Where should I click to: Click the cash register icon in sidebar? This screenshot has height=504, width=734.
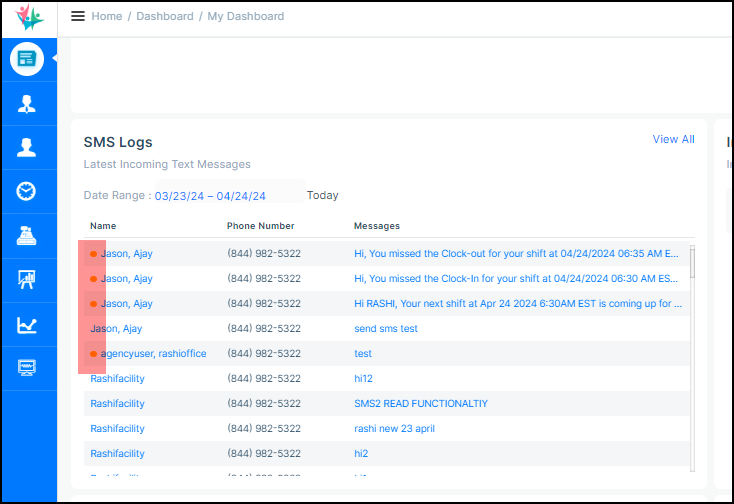27,236
